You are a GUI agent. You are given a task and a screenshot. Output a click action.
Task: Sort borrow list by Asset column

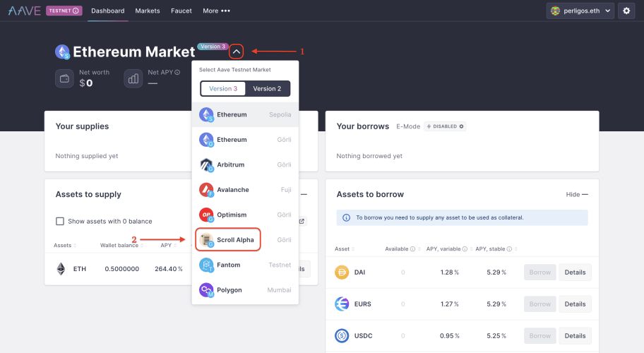(x=345, y=249)
